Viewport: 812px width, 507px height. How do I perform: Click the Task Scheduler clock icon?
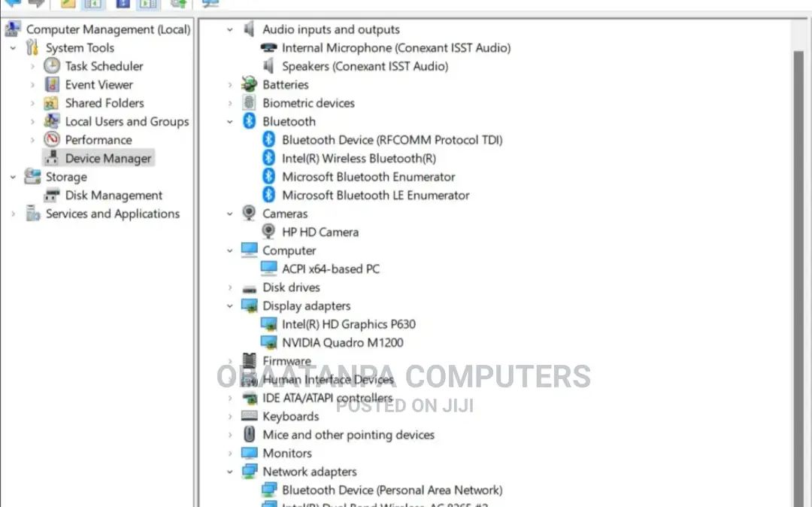52,65
